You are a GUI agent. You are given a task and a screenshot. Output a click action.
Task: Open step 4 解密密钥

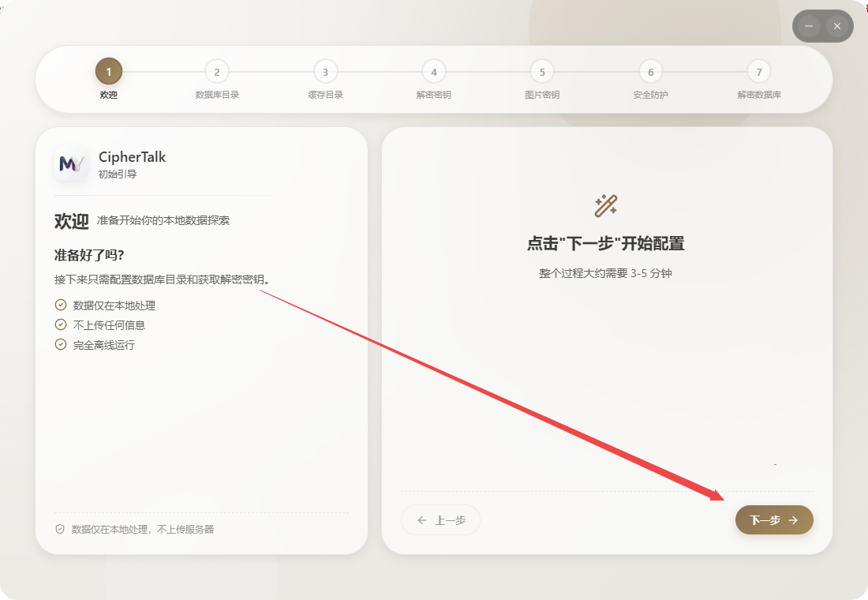pos(434,72)
